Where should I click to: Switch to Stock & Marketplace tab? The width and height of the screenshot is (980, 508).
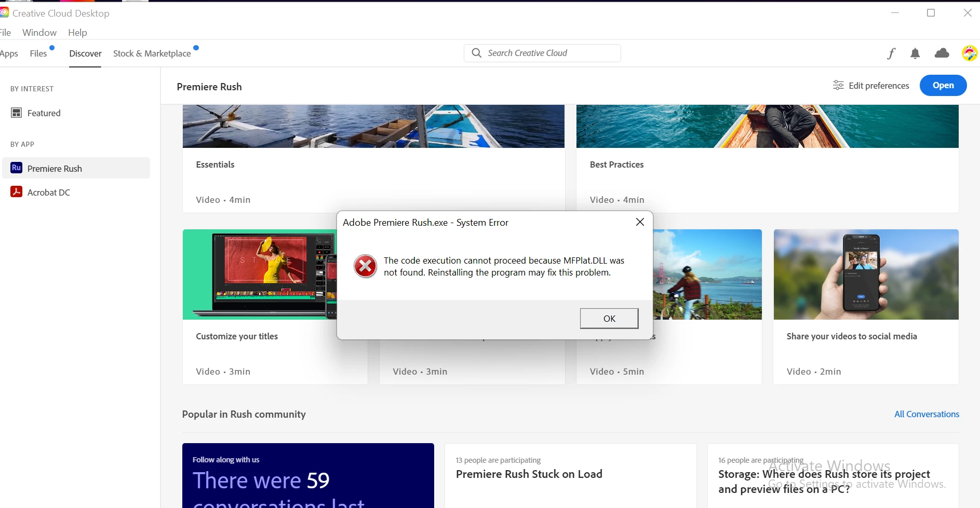point(152,53)
